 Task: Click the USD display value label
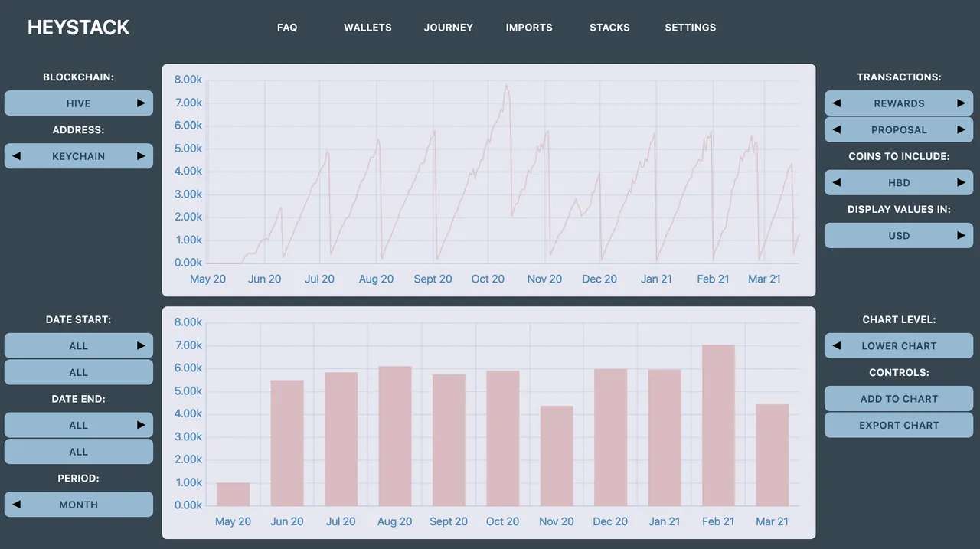(x=899, y=236)
